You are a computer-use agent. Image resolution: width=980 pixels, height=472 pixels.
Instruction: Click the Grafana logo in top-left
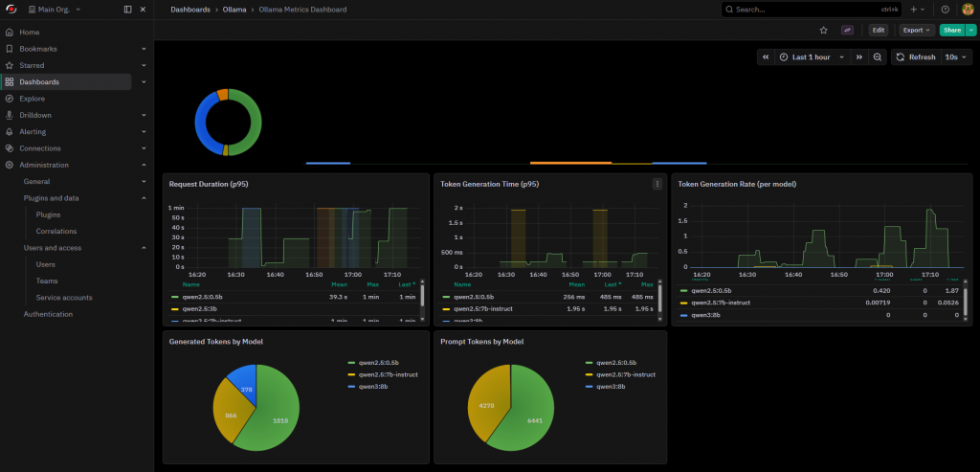click(10, 10)
